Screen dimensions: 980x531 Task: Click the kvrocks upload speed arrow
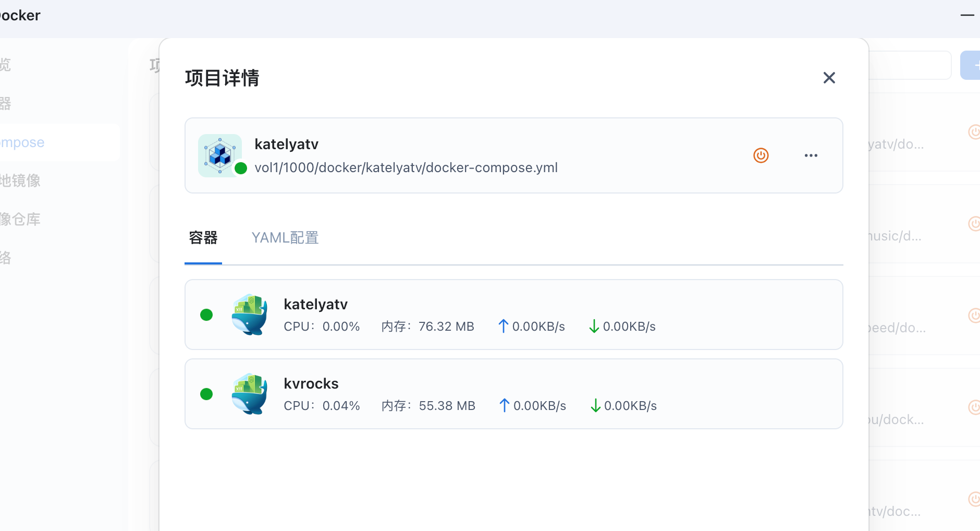[504, 406]
